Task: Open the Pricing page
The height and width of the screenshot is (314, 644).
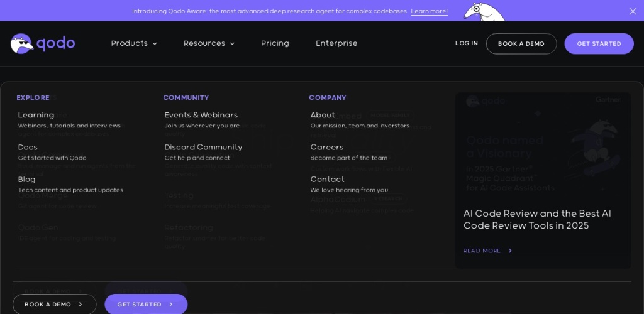Action: pos(275,43)
